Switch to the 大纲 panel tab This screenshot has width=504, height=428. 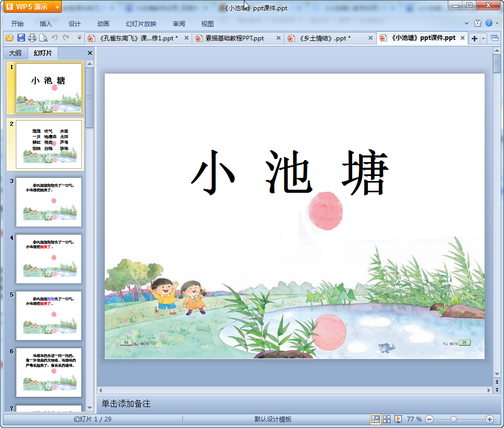pyautogui.click(x=15, y=53)
